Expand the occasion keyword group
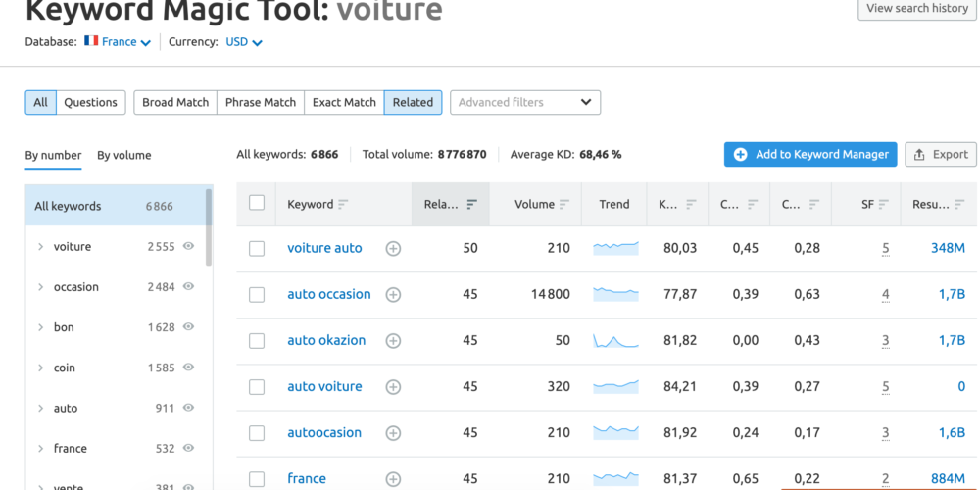The image size is (980, 490). [x=40, y=287]
